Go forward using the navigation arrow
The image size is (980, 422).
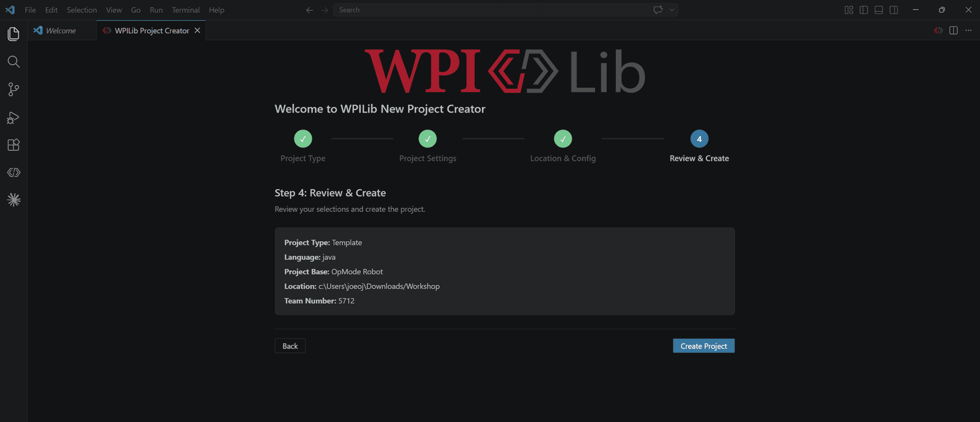[325, 10]
